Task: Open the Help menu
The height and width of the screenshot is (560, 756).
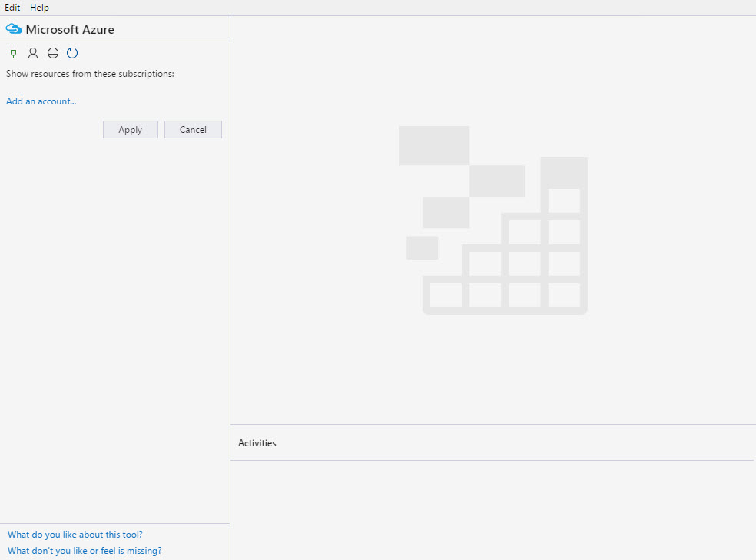Action: [x=39, y=8]
